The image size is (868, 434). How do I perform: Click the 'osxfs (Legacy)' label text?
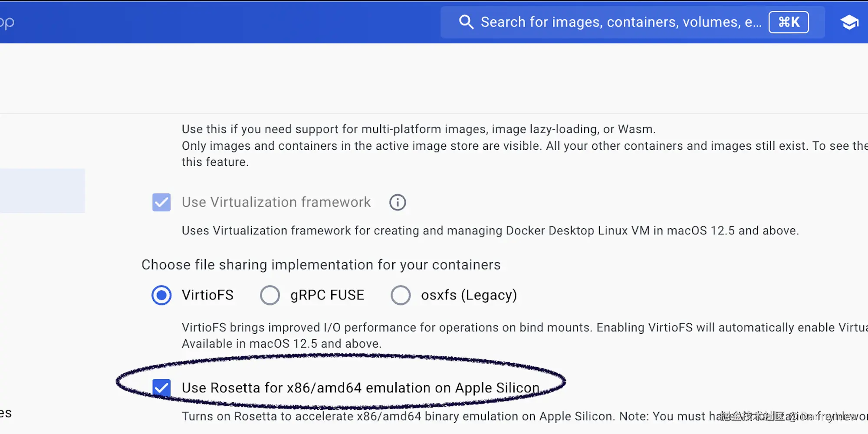tap(469, 295)
